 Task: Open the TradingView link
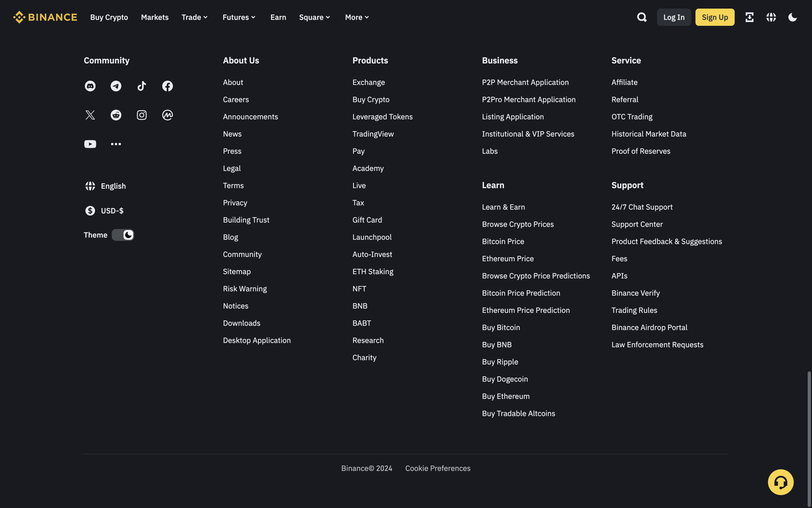pyautogui.click(x=373, y=134)
